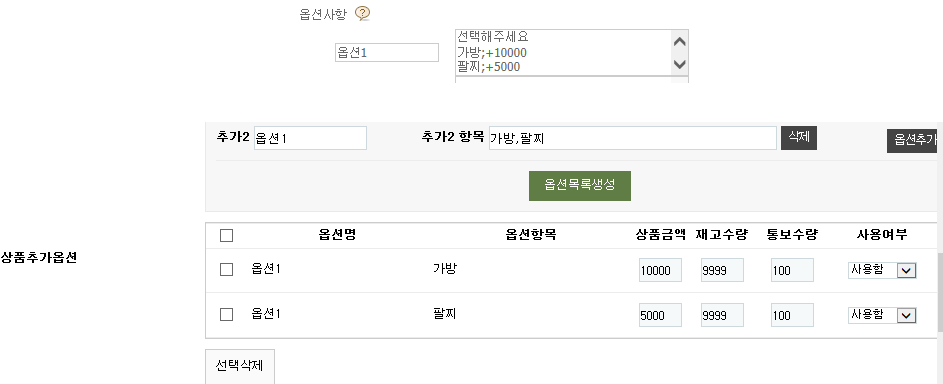
Task: Click the help icon next to 옵션사항
Action: point(362,13)
